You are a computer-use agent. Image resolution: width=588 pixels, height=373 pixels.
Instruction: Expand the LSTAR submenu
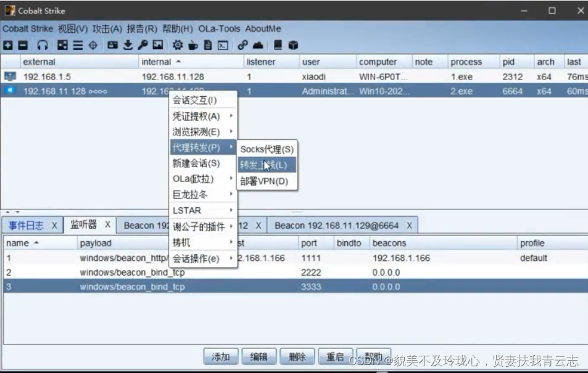point(203,210)
